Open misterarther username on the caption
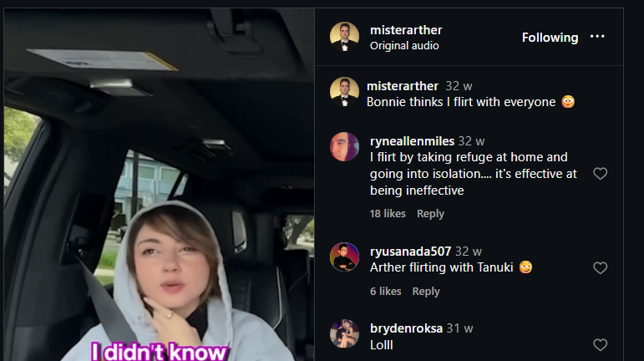Screen dimensions: 644x361 (403, 86)
